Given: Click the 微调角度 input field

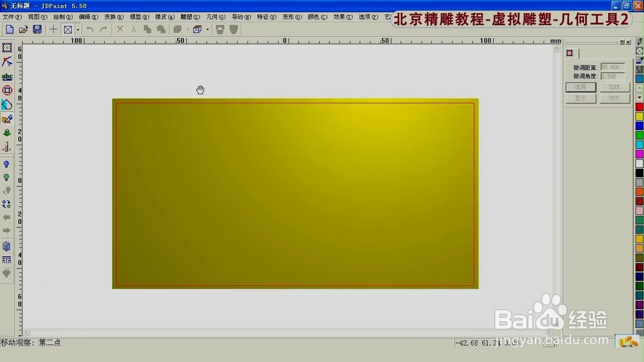Looking at the screenshot, I should click(x=613, y=77).
